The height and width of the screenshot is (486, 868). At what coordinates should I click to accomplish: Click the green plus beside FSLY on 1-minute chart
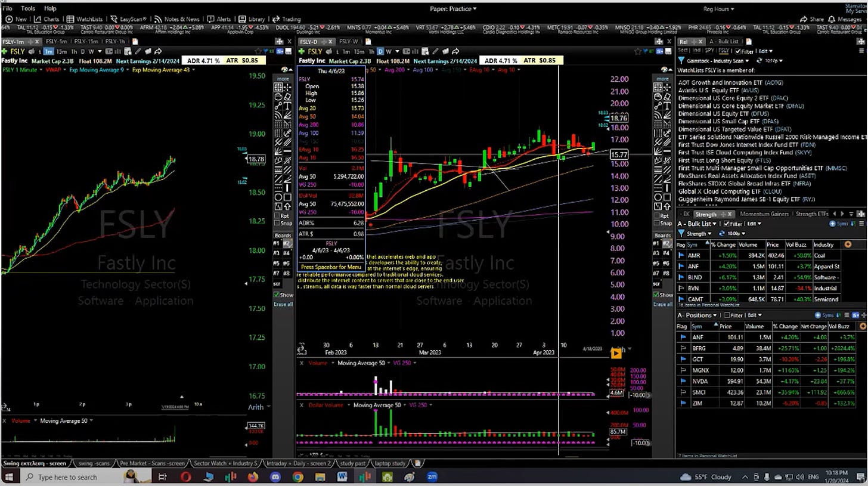(x=5, y=51)
